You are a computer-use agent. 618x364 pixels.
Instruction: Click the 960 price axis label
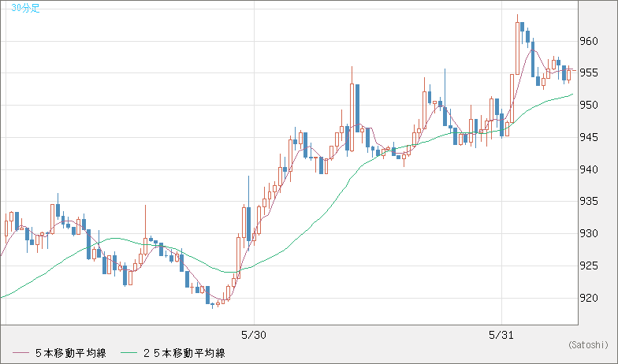point(588,41)
